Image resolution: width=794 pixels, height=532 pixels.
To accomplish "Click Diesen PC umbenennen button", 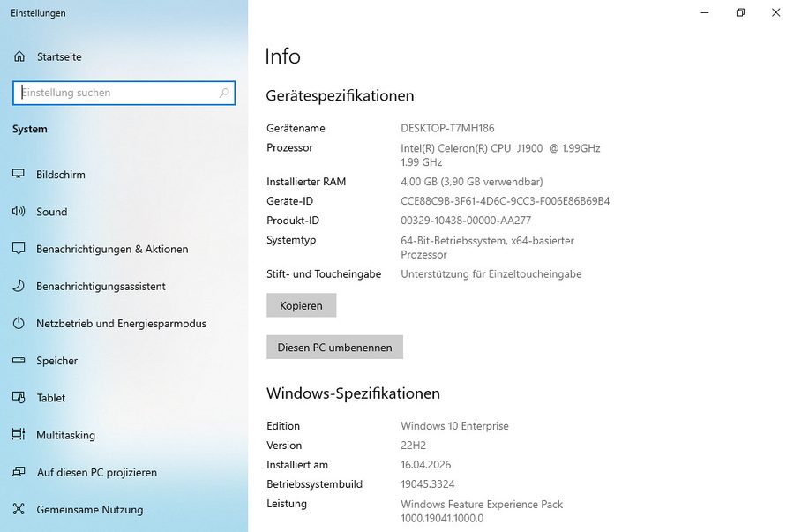I will tap(334, 348).
